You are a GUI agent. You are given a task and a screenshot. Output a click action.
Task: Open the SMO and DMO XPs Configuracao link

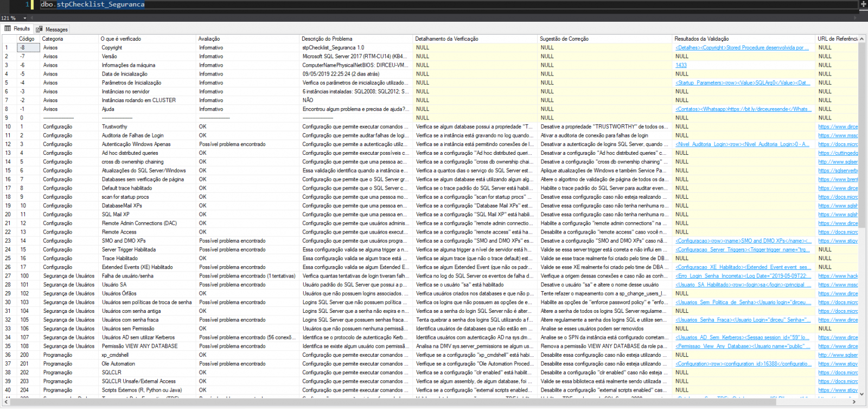click(x=743, y=241)
